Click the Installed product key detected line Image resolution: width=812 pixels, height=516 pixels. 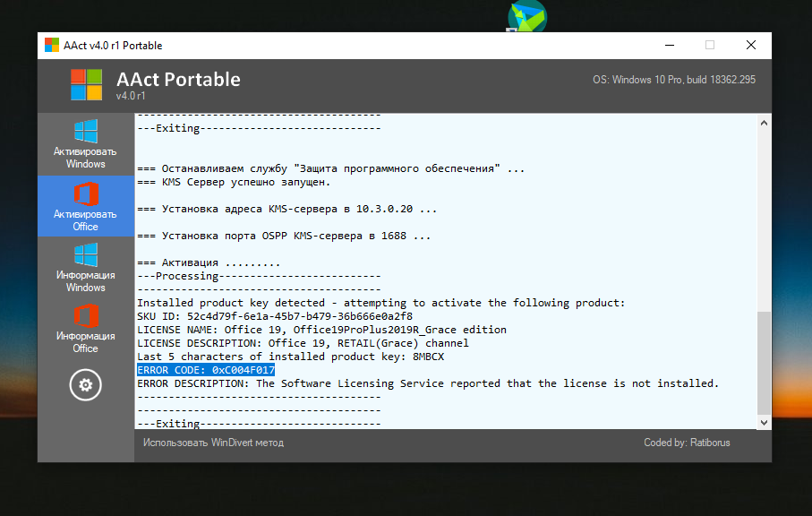point(381,303)
